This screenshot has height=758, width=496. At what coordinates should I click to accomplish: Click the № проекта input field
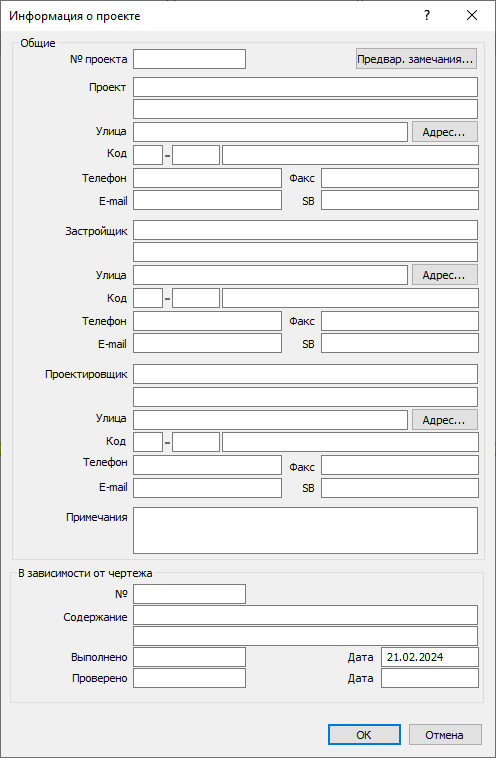pos(190,59)
